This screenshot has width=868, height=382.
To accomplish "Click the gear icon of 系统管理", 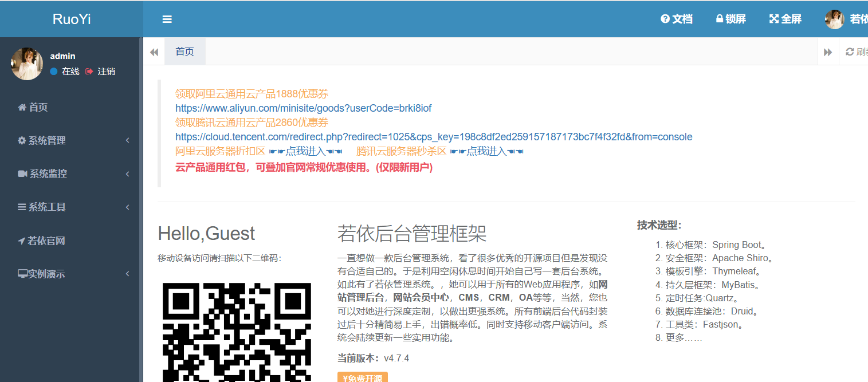I will (x=22, y=140).
